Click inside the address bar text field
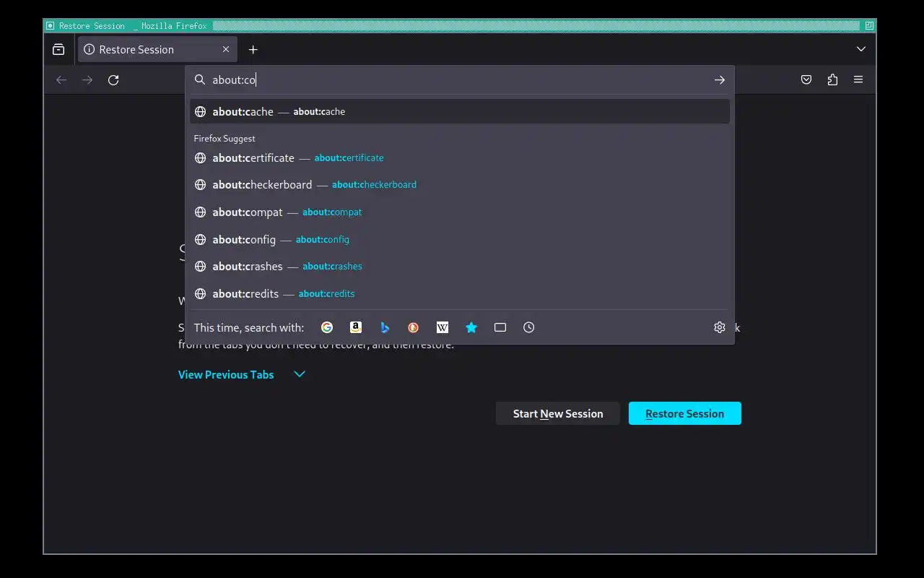Viewport: 924px width, 578px height. pyautogui.click(x=458, y=79)
